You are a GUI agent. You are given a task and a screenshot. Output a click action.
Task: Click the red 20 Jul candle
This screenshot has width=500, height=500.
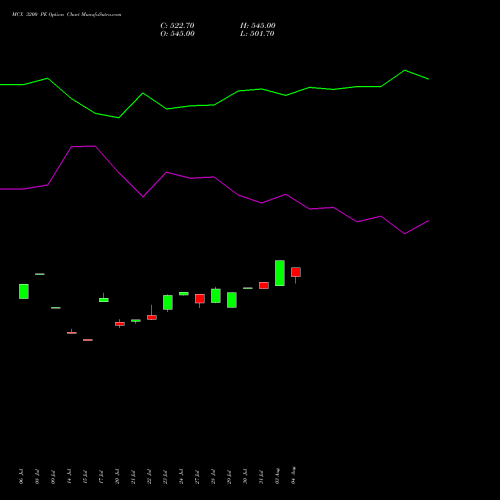point(120,324)
